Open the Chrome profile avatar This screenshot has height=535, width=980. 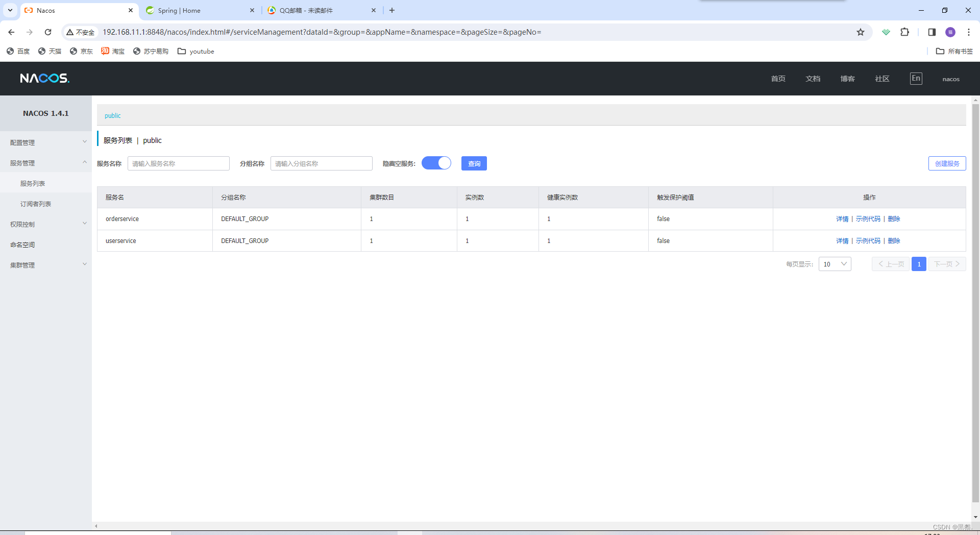tap(950, 32)
